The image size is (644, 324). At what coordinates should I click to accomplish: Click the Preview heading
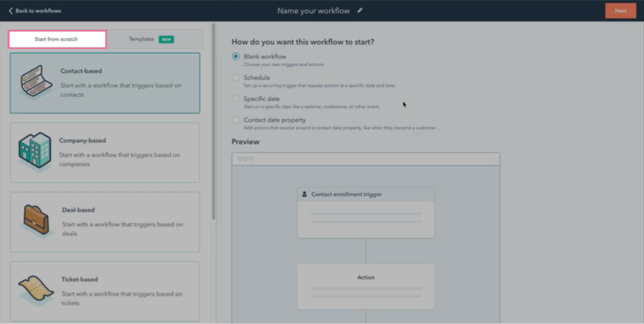pyautogui.click(x=246, y=142)
